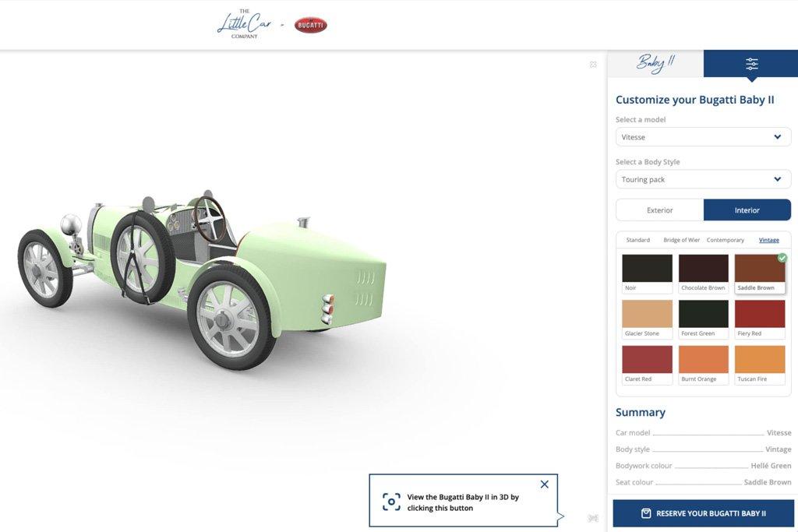798x532 pixels.
Task: Click the 'Saddle Brown' seat colour value
Action: [768, 482]
